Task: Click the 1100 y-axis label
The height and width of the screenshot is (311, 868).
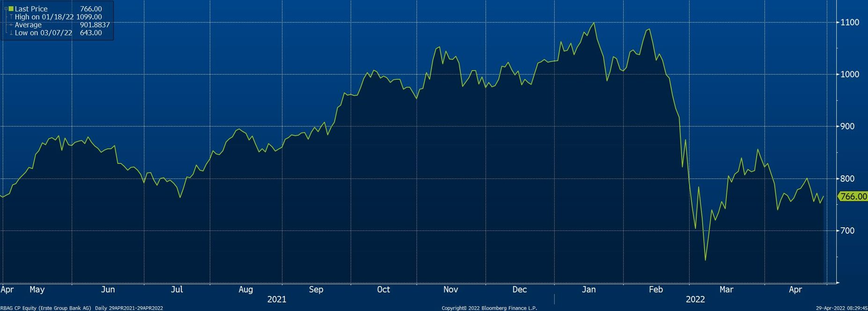Action: point(850,22)
